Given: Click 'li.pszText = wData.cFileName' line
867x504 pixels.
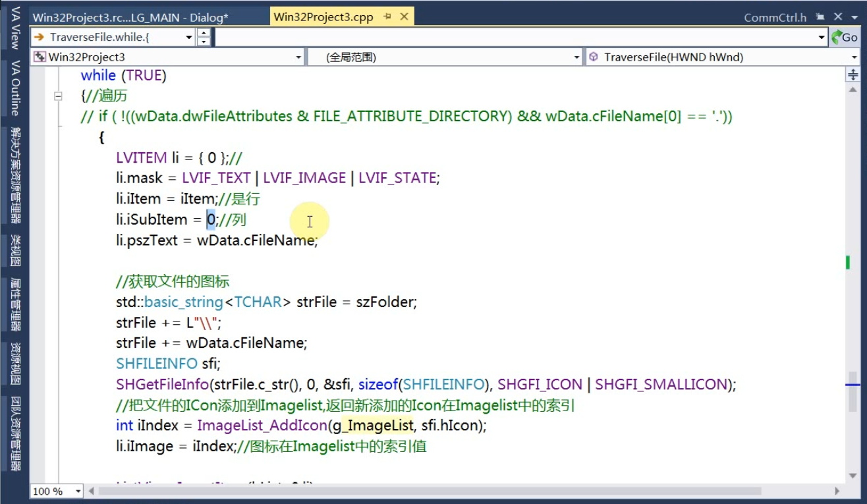Looking at the screenshot, I should (x=217, y=240).
